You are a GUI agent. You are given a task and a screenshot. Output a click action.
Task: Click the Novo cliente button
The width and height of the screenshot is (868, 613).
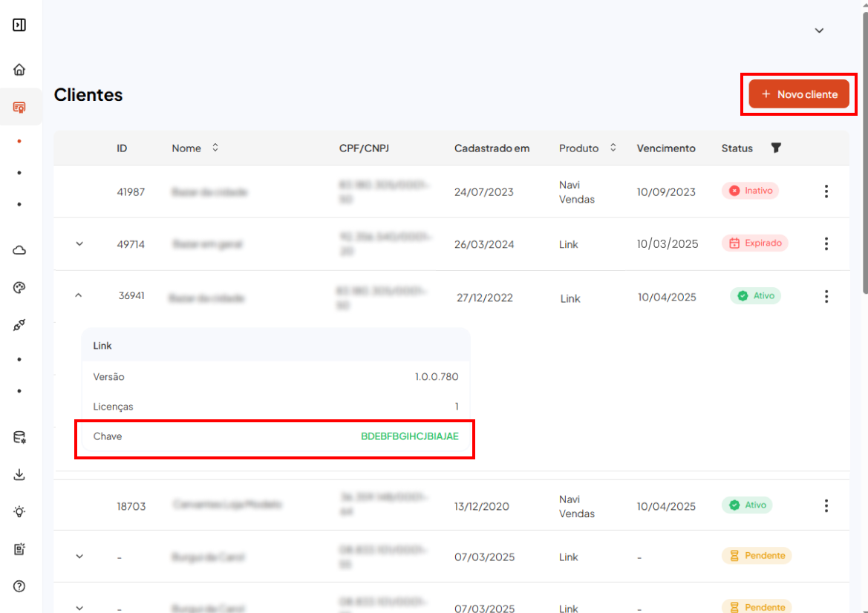(799, 94)
